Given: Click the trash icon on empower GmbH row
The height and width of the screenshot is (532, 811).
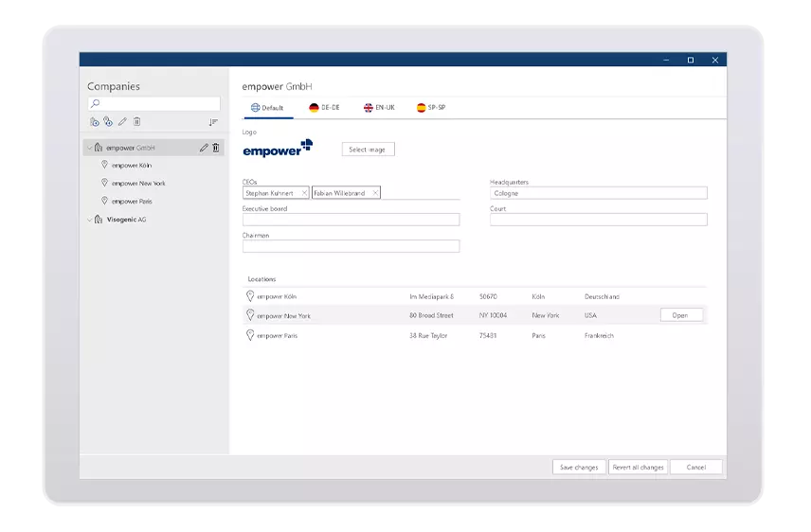Looking at the screenshot, I should [216, 148].
